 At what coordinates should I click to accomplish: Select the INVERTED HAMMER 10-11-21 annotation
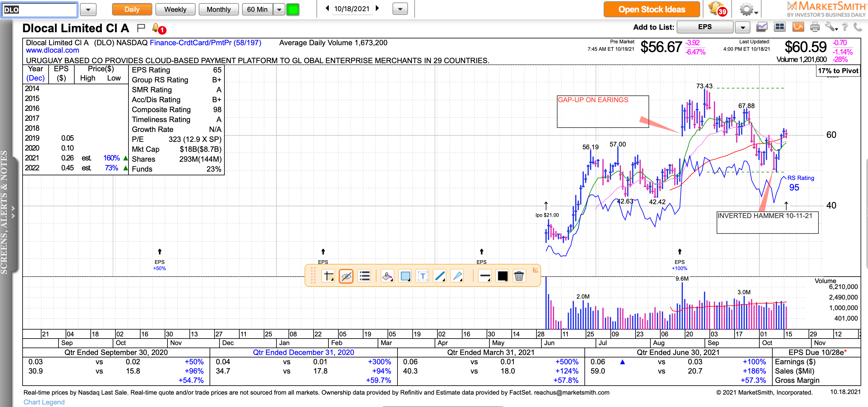coord(767,222)
